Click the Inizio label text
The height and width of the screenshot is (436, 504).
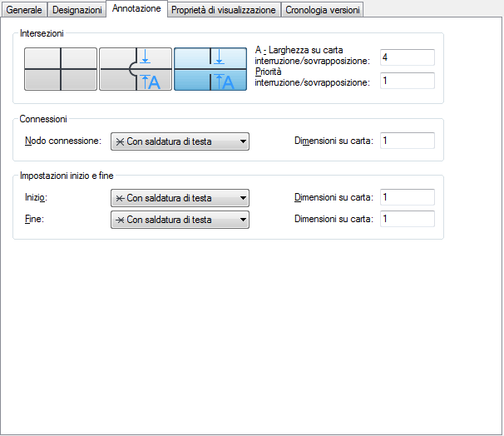[x=37, y=198]
